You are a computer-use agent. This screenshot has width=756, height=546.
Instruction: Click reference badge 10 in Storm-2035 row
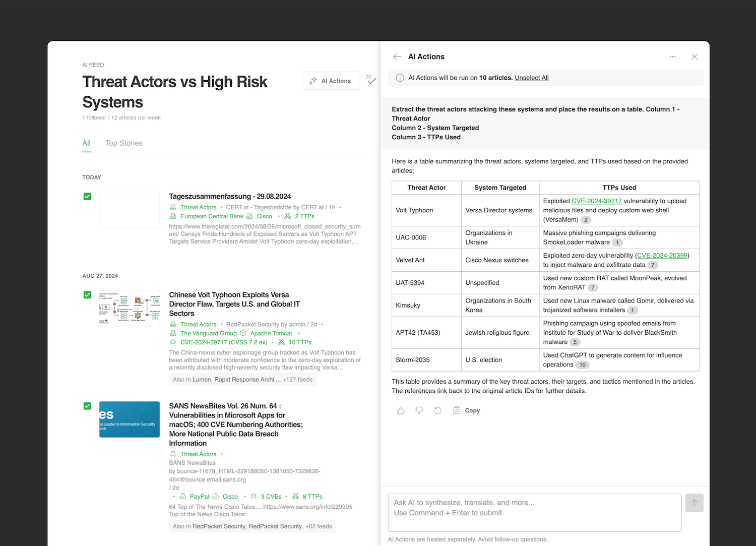[582, 365]
